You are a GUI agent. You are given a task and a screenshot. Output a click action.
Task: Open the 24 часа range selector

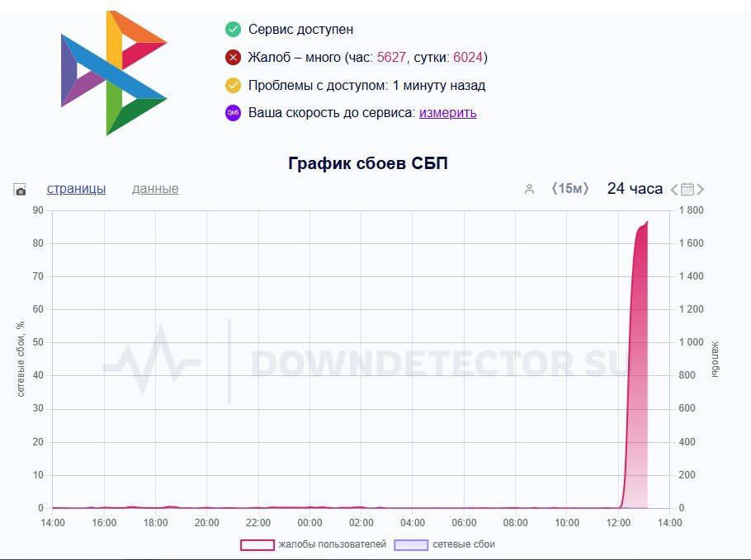point(635,189)
